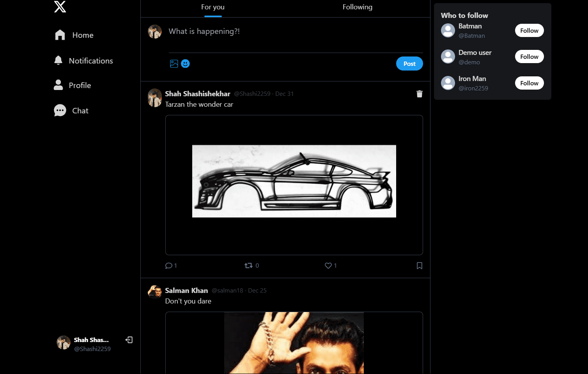Click the Profile person icon
Screen dimensions: 588x374
pyautogui.click(x=58, y=85)
